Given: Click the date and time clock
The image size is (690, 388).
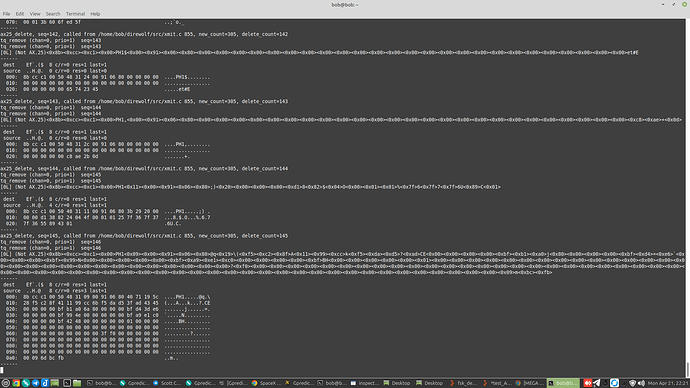Looking at the screenshot, I should click(668, 383).
